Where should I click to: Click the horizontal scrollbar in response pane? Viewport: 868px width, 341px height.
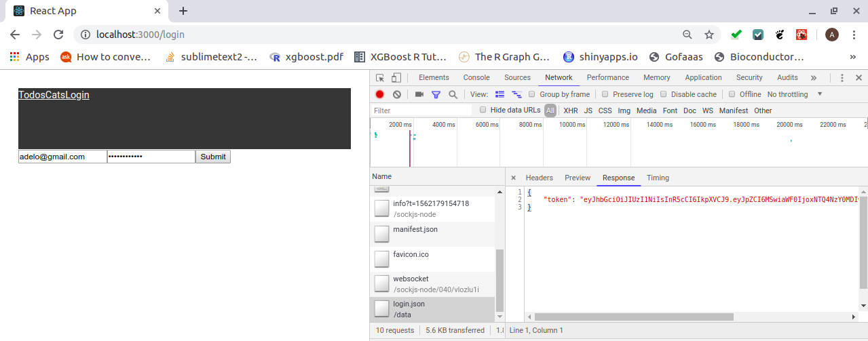pos(634,317)
